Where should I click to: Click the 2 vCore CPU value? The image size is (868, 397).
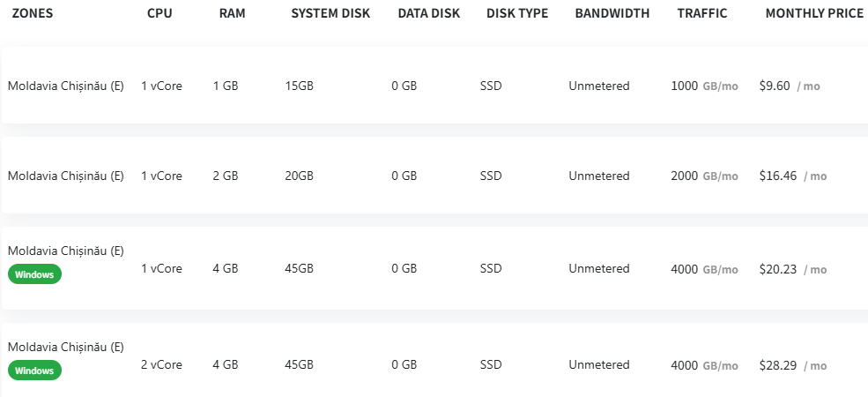click(x=161, y=365)
